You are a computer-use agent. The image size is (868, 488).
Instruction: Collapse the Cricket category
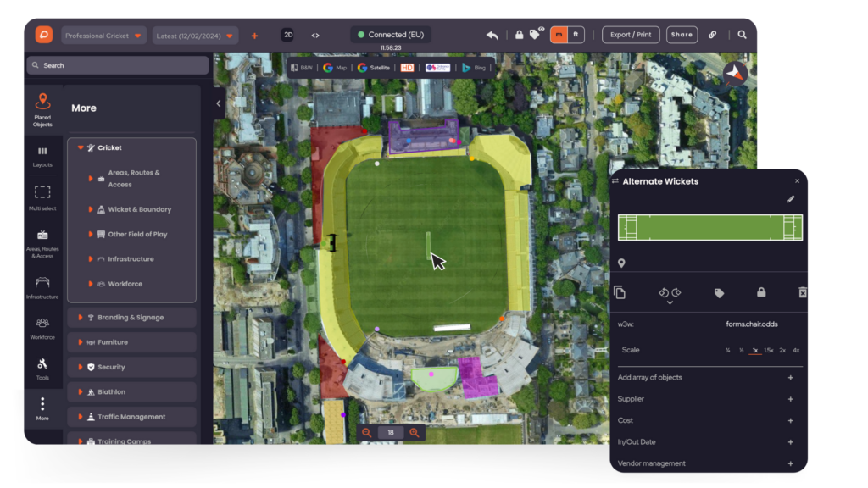point(81,147)
